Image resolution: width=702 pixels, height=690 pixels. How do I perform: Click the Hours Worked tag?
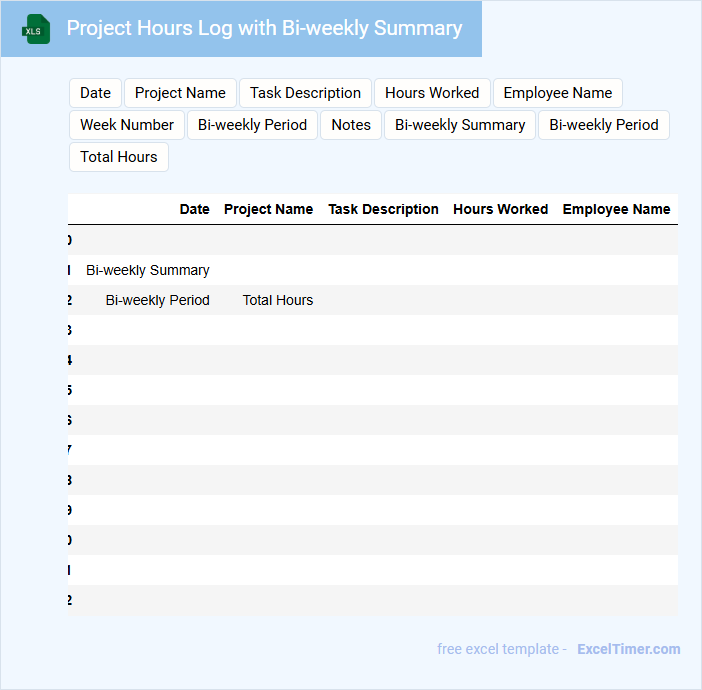pos(432,93)
